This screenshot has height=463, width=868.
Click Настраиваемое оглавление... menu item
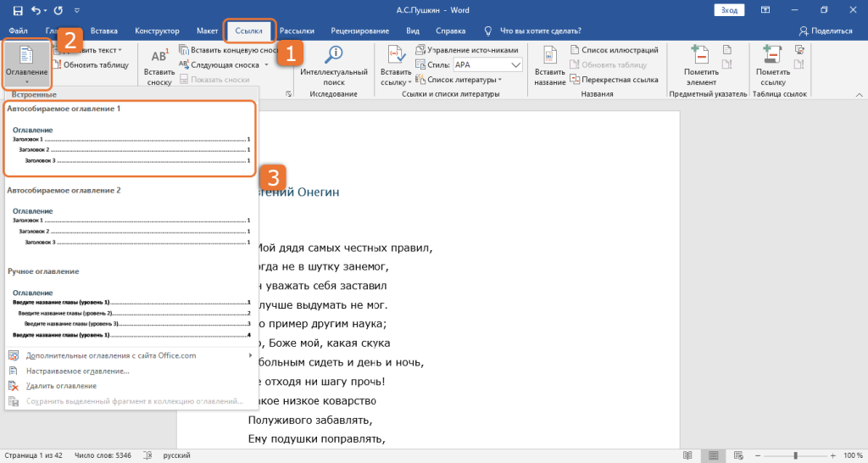[131, 371]
